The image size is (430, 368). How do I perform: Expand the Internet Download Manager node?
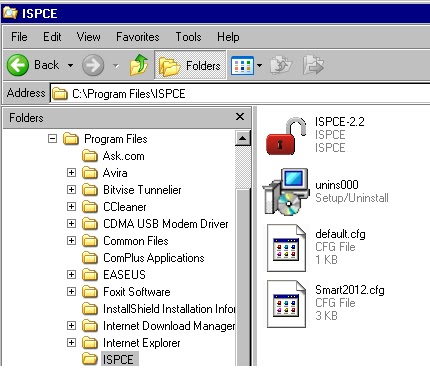[71, 325]
